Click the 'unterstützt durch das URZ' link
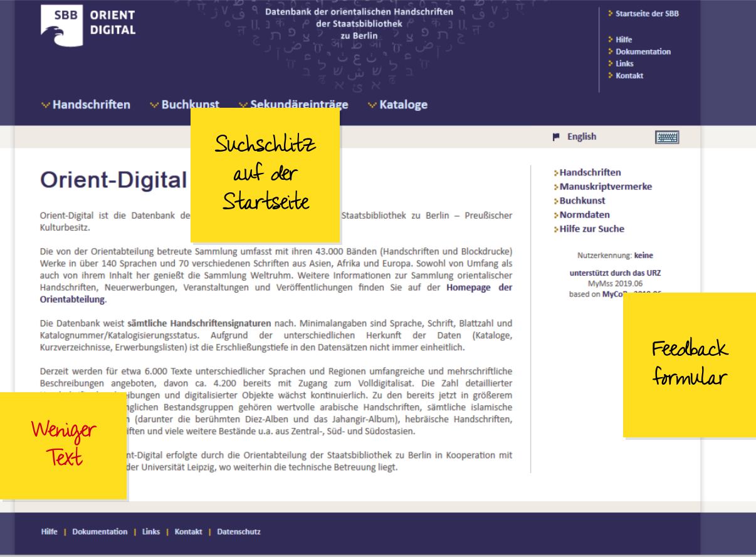The image size is (756, 557). pos(615,273)
